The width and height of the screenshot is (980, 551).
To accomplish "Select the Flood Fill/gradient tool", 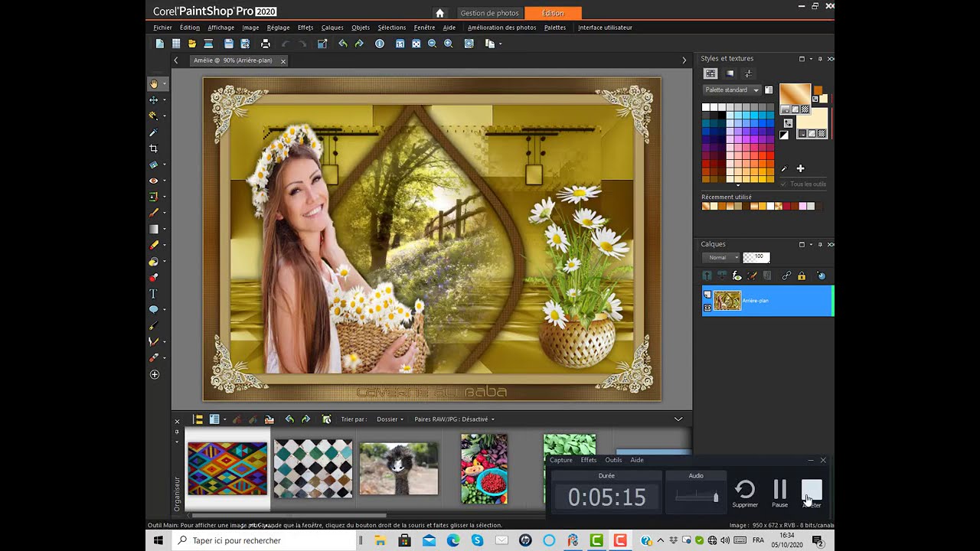I will click(154, 229).
